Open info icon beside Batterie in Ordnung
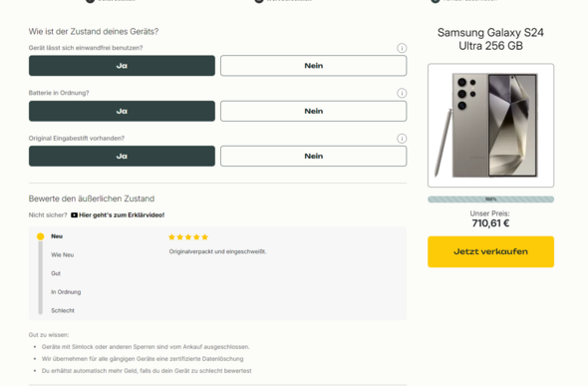Viewport: 588px width, 386px height. (402, 93)
